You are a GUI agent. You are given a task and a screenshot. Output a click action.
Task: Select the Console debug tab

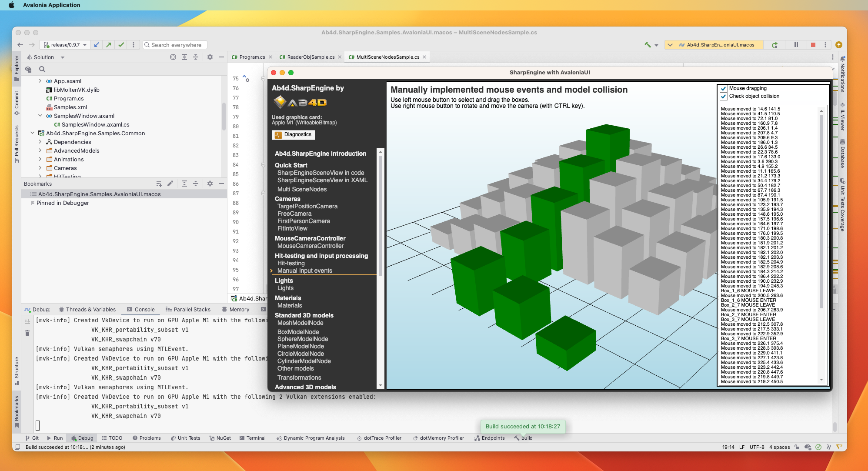pos(141,310)
